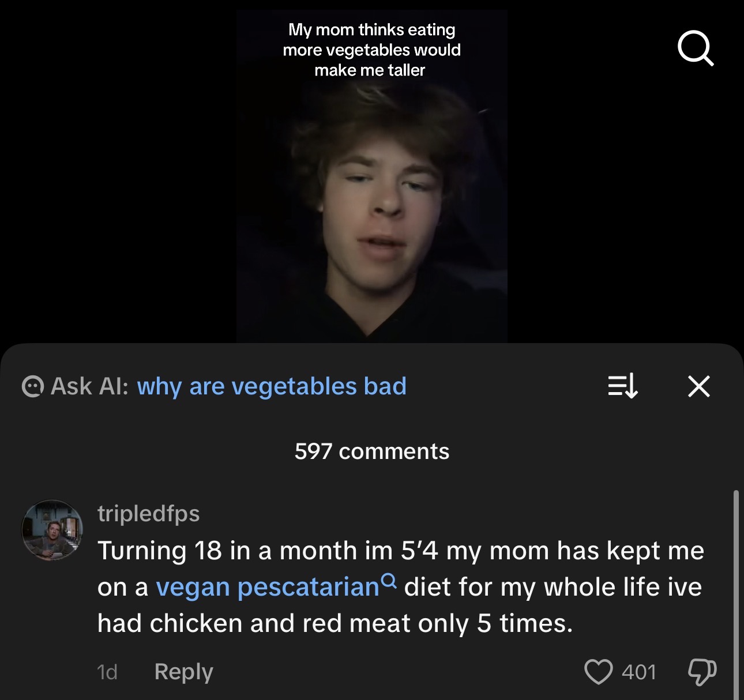This screenshot has width=744, height=700.
Task: Click the comments scrollbar
Action: tap(735, 594)
